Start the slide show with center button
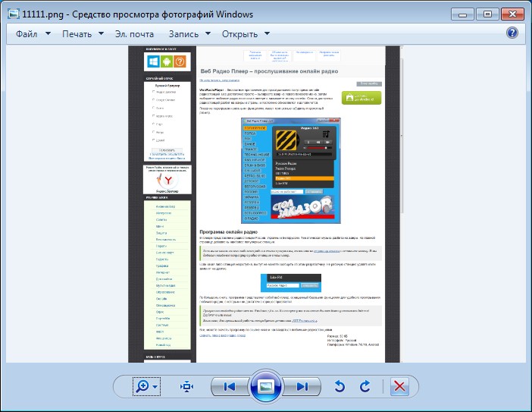Image resolution: width=532 pixels, height=412 pixels. 266,386
